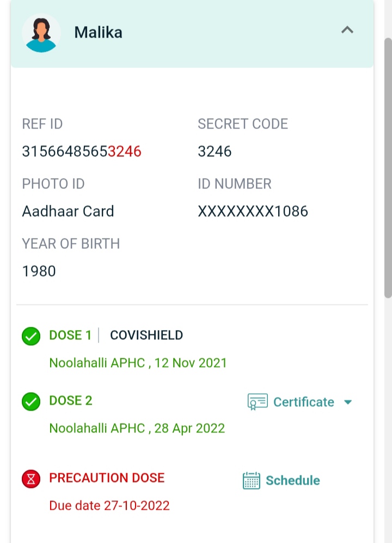The width and height of the screenshot is (392, 543).
Task: Click the Due date 27-10-2022 text
Action: click(109, 505)
